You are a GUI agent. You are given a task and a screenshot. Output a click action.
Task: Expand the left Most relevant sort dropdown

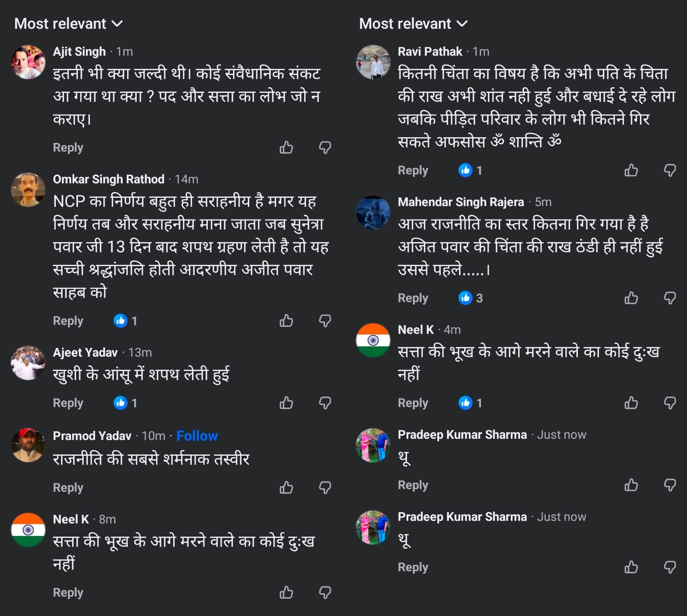(x=68, y=24)
